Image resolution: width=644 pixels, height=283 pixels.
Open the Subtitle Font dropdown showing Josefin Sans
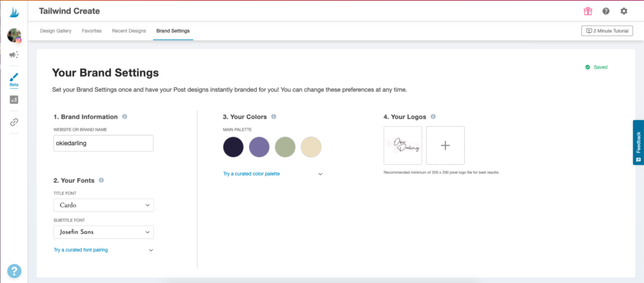coord(104,232)
